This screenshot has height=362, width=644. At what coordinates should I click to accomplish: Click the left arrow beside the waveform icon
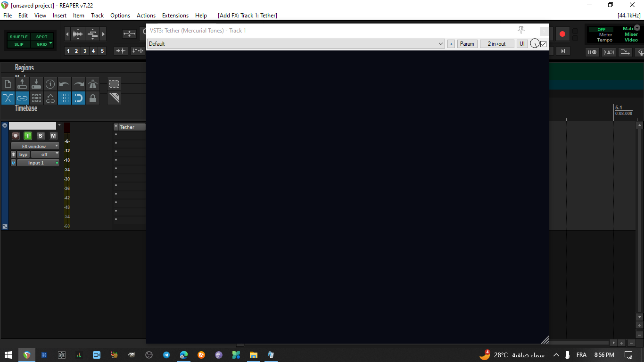coord(67,34)
